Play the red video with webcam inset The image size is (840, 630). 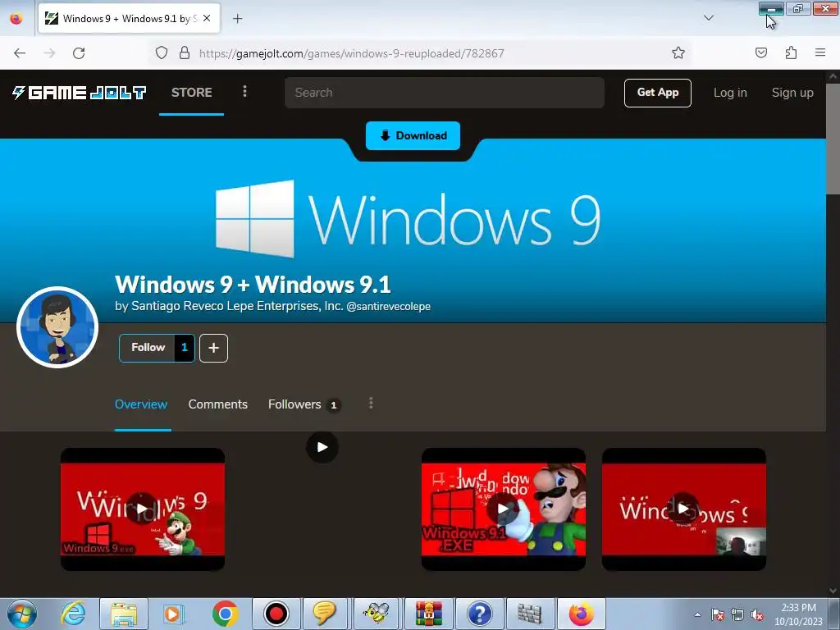point(683,509)
